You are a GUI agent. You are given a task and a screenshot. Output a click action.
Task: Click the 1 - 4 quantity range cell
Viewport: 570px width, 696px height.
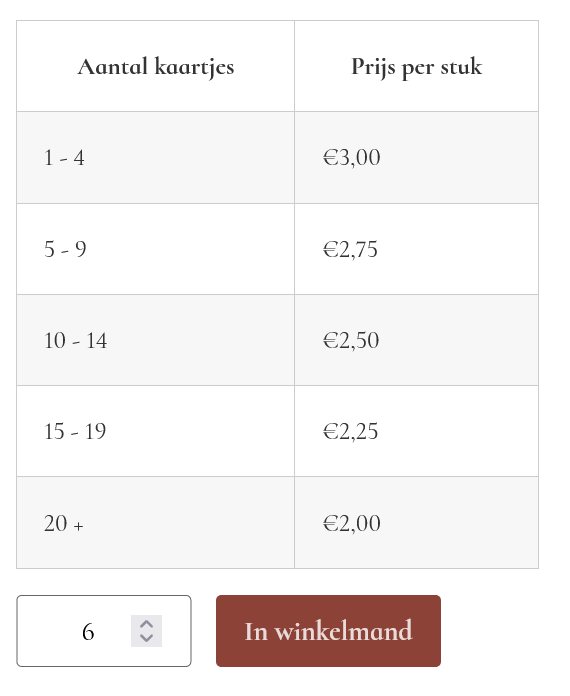155,158
